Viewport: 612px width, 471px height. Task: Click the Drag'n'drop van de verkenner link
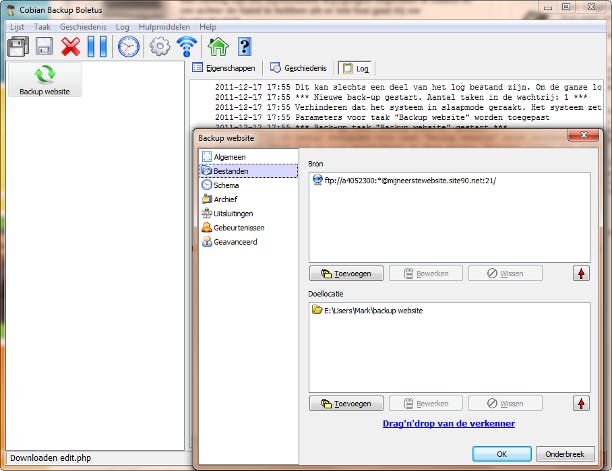pos(448,424)
